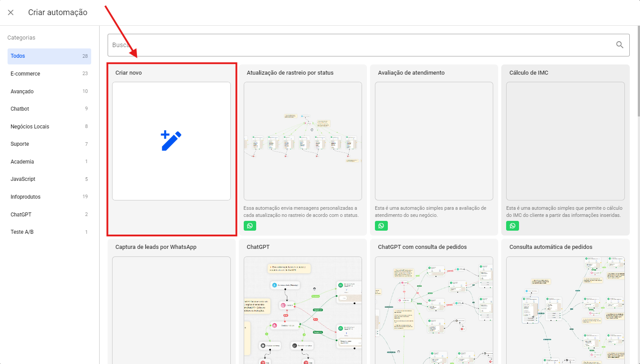This screenshot has width=640, height=364.
Task: Type in the Buscar search field
Action: point(356,45)
